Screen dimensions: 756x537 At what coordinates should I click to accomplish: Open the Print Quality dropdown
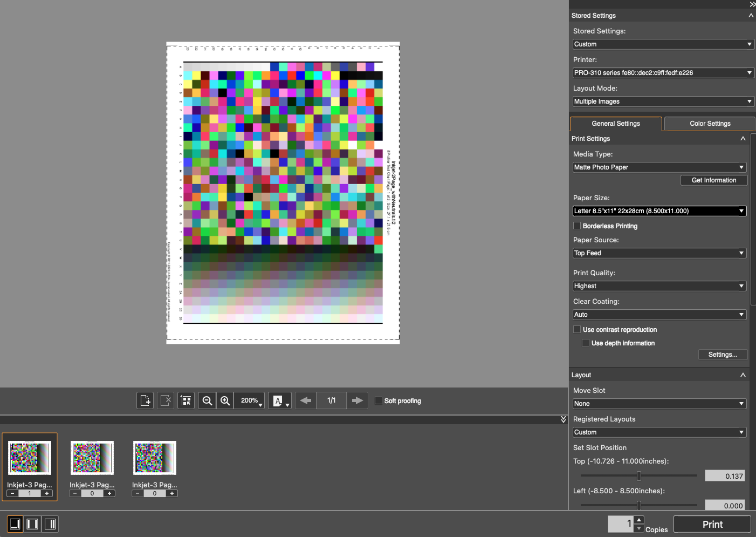(659, 286)
